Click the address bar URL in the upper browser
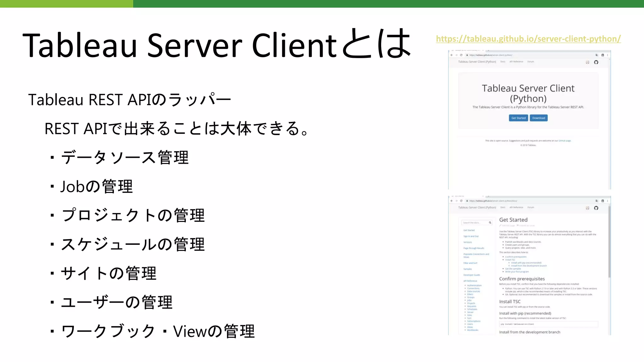The height and width of the screenshot is (362, 644). (x=491, y=55)
